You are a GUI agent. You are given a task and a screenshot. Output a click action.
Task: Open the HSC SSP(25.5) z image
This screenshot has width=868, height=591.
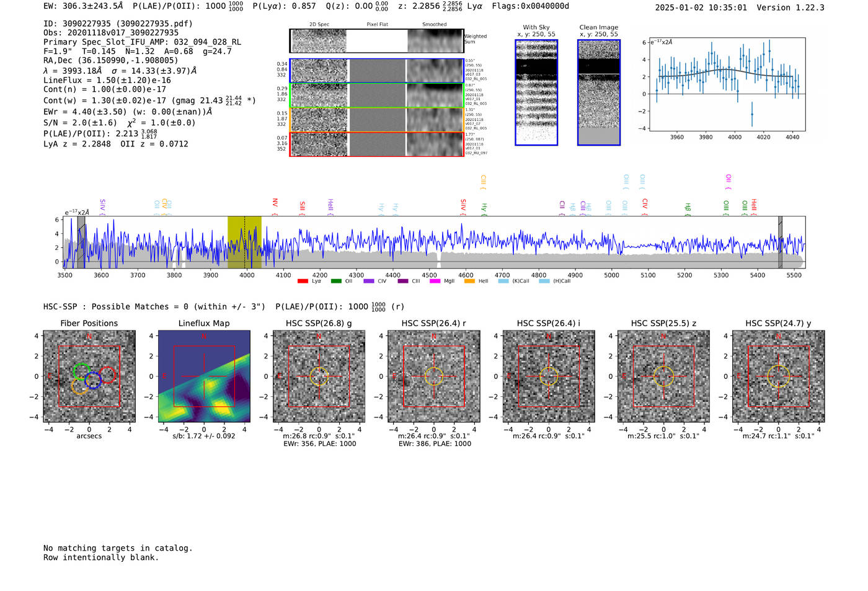pos(663,376)
